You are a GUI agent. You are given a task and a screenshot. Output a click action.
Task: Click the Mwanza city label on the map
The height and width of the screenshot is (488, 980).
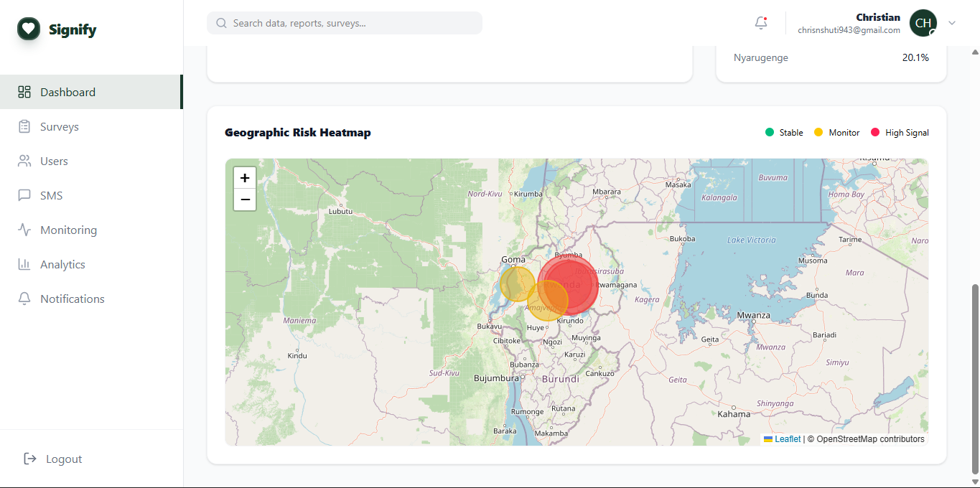pos(754,315)
